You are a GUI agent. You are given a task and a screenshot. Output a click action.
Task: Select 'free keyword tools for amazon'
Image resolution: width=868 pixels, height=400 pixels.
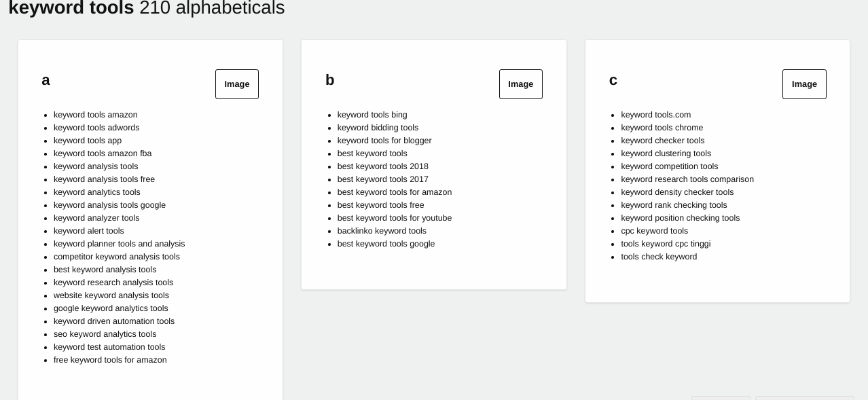coord(110,360)
